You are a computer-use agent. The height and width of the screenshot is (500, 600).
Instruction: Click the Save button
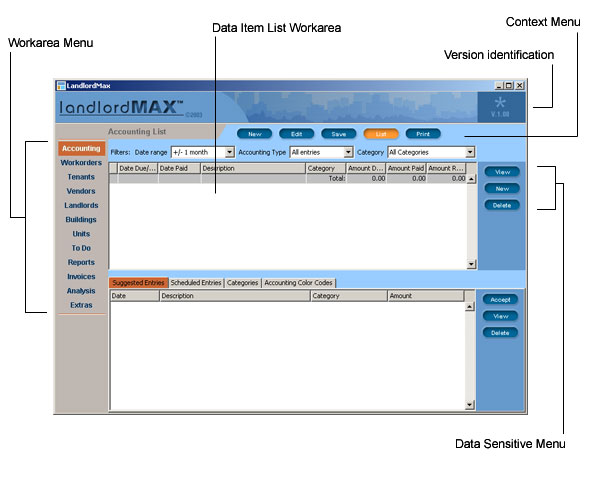tap(339, 134)
